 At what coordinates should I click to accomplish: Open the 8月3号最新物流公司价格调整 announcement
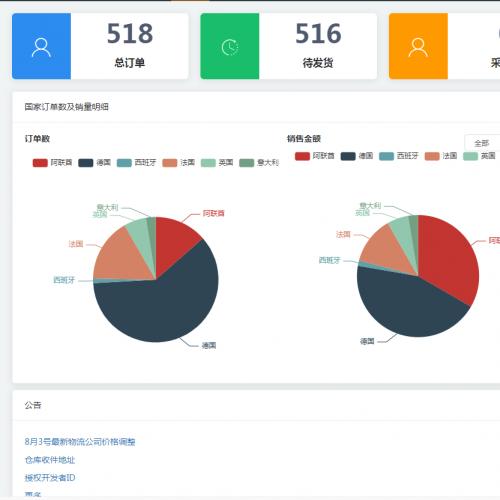(80, 442)
